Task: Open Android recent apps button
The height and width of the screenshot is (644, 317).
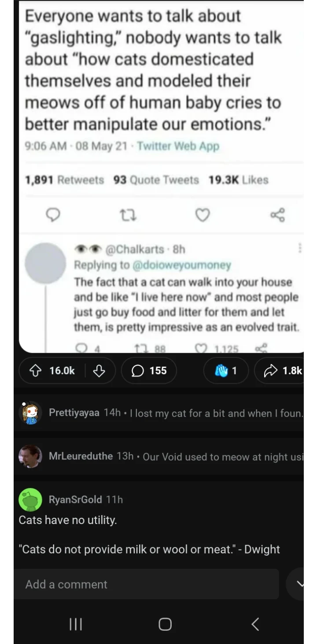Action: 76,624
